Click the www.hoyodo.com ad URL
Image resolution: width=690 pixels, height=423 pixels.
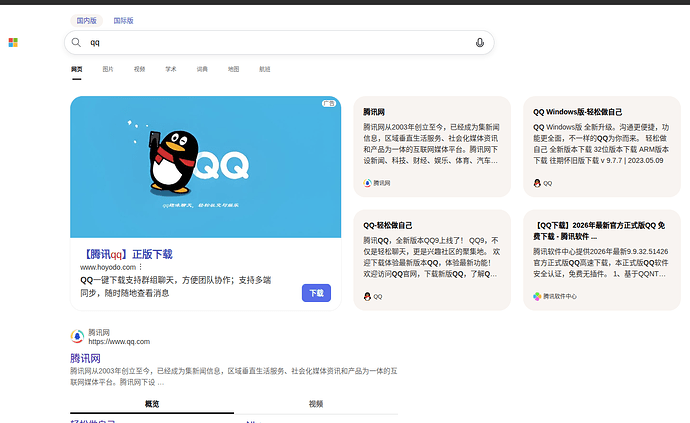tap(108, 267)
